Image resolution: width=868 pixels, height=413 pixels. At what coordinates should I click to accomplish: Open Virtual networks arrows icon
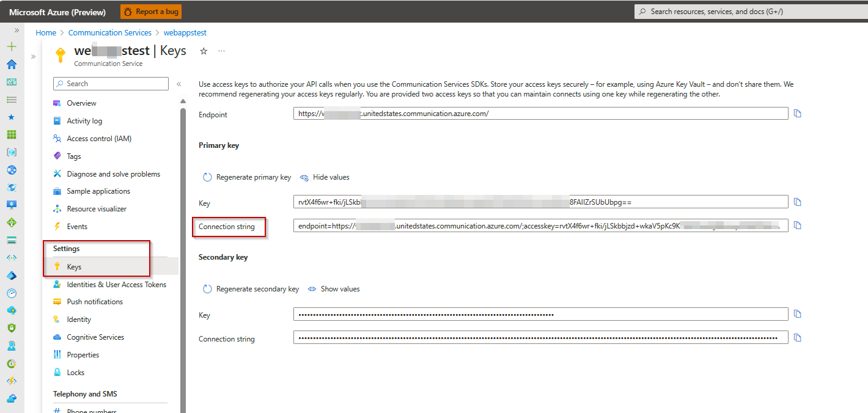point(12,258)
